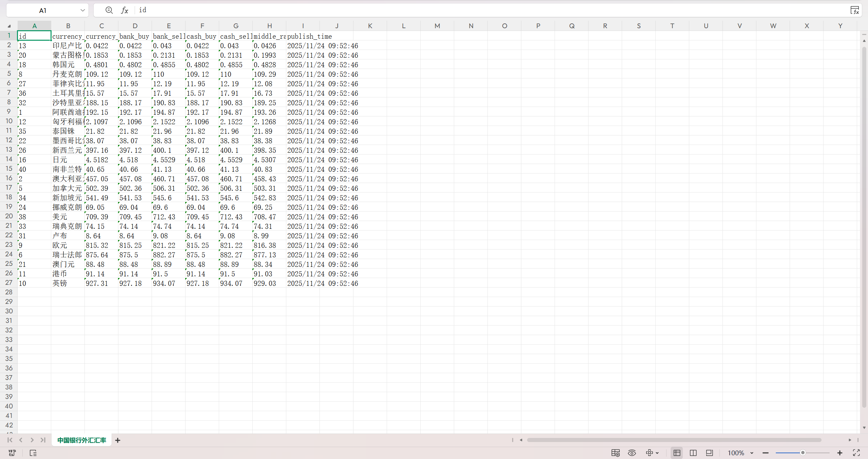Enter full screen with the expand icon
This screenshot has width=868, height=459.
[x=856, y=453]
